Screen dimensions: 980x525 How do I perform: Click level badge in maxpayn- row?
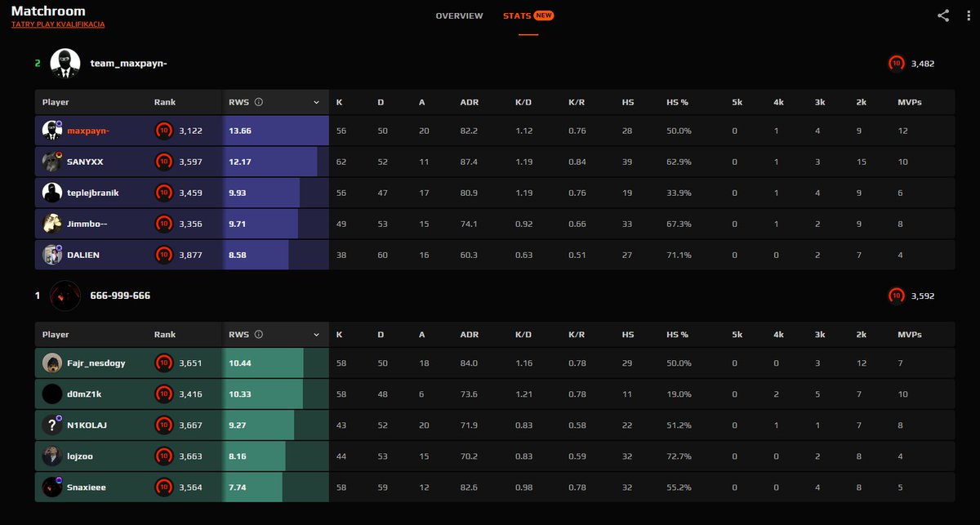click(163, 131)
